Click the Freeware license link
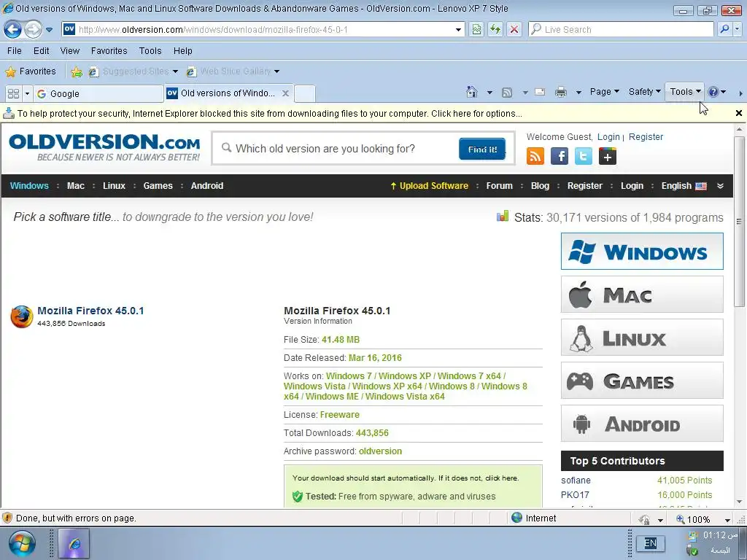Image resolution: width=747 pixels, height=560 pixels. click(340, 415)
